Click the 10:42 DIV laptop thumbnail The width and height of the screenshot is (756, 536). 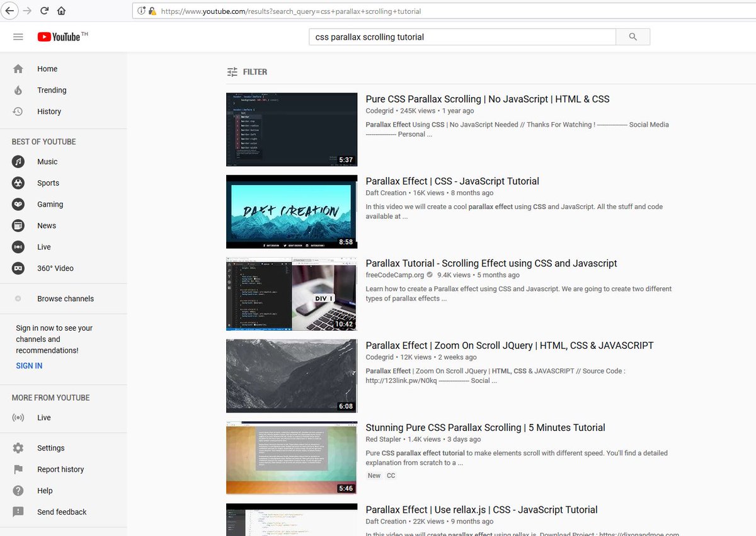click(x=292, y=294)
